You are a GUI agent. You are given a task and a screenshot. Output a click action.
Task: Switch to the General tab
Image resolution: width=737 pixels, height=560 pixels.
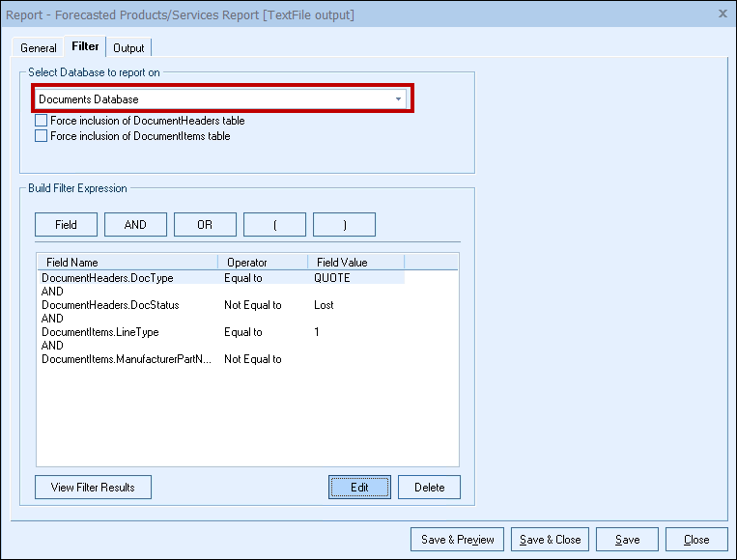39,48
